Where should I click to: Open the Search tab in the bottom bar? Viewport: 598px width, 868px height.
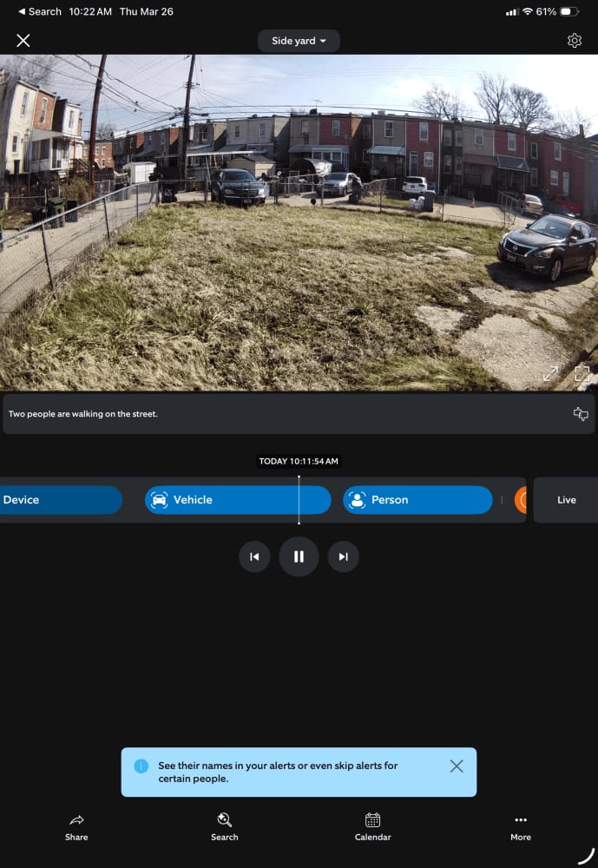pos(224,827)
